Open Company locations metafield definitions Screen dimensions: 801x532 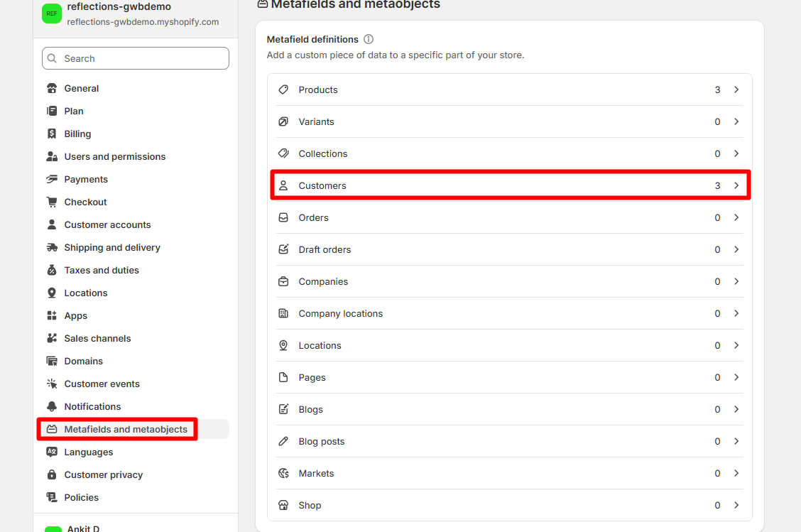pos(340,313)
